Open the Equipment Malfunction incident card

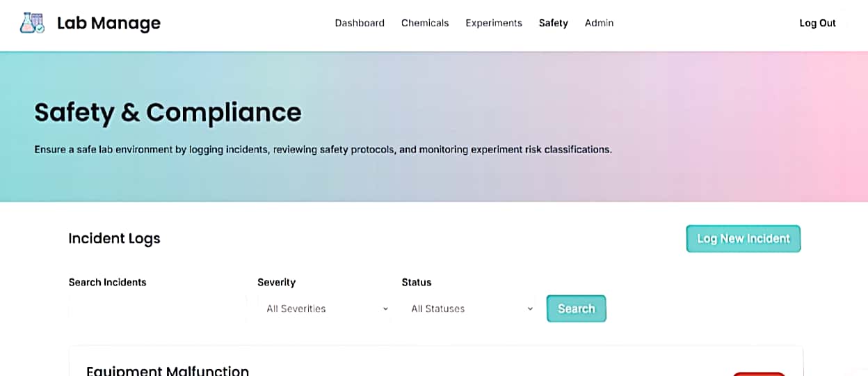point(168,370)
